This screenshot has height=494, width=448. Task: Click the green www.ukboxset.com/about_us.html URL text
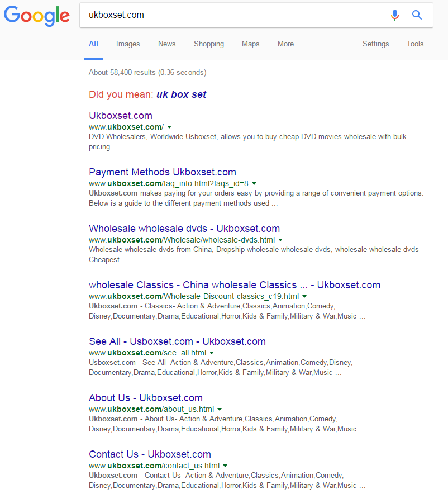[x=151, y=409]
